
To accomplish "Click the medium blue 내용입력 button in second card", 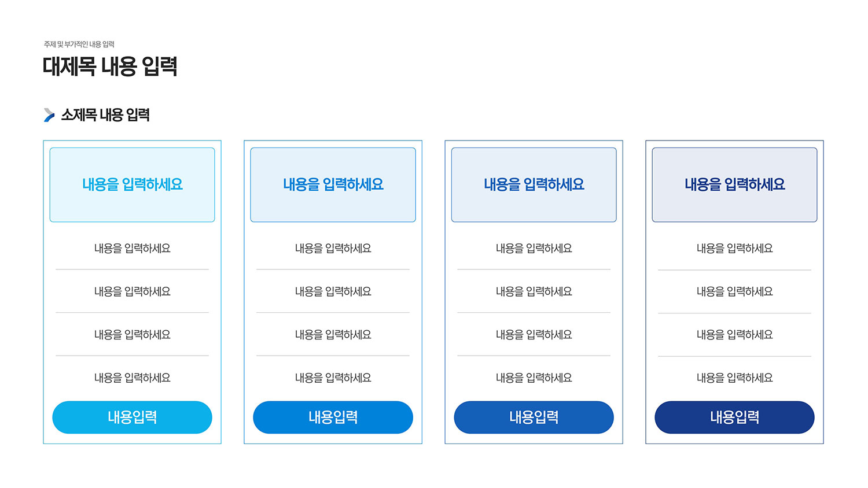I will point(333,417).
